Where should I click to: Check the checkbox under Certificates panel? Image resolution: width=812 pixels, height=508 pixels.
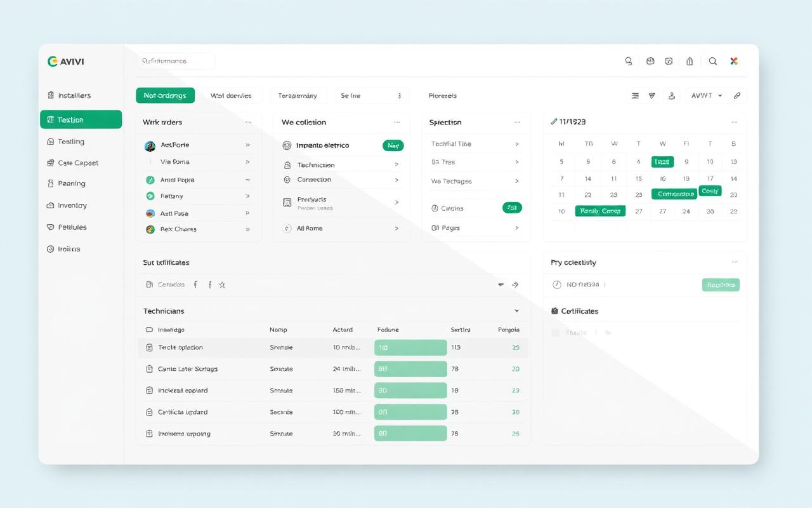tap(556, 333)
